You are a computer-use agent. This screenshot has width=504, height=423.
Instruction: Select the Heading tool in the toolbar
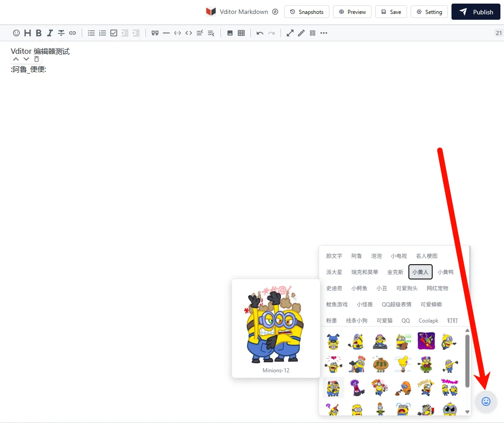click(x=27, y=33)
